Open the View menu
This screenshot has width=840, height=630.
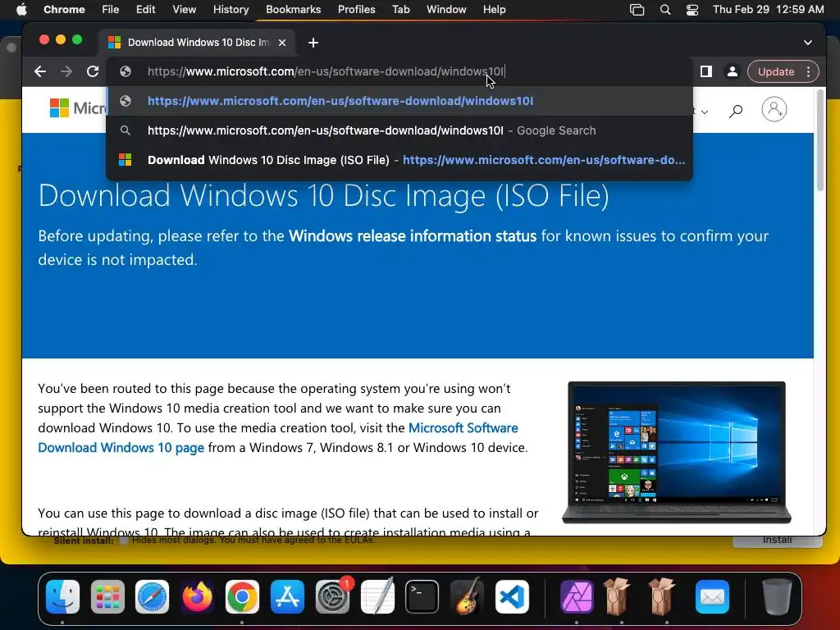tap(184, 9)
